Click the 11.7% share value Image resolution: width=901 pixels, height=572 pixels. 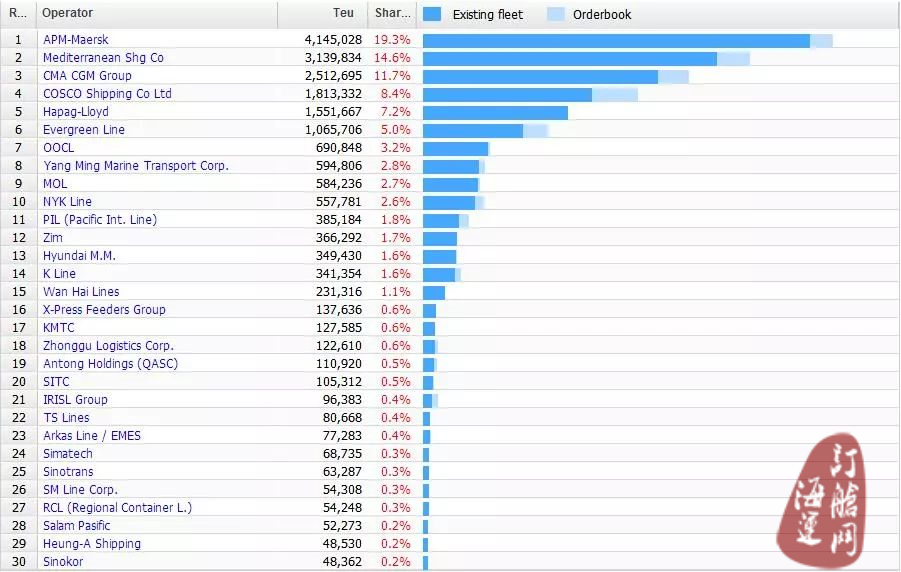tap(392, 76)
